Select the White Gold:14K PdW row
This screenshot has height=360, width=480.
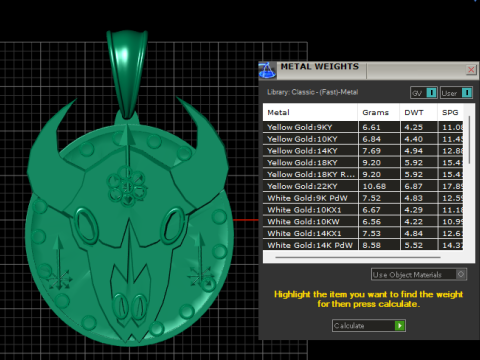pos(363,245)
